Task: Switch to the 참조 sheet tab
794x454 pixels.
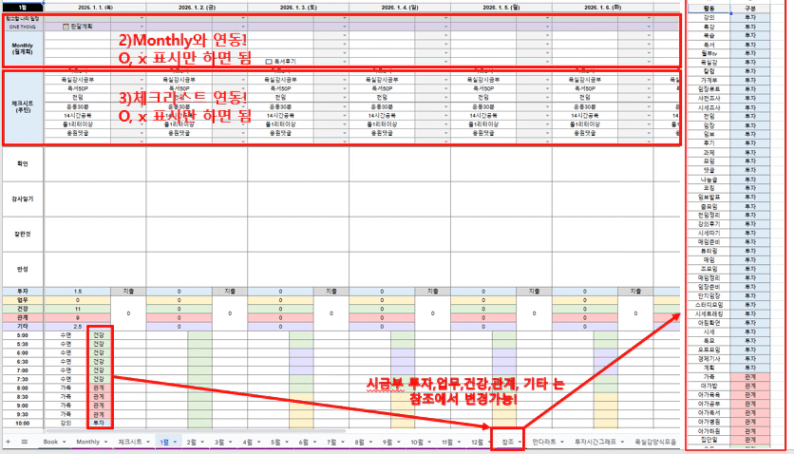Action: pos(507,442)
